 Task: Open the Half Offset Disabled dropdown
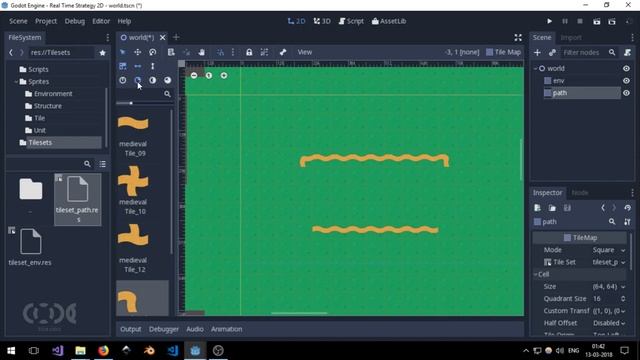click(x=609, y=323)
